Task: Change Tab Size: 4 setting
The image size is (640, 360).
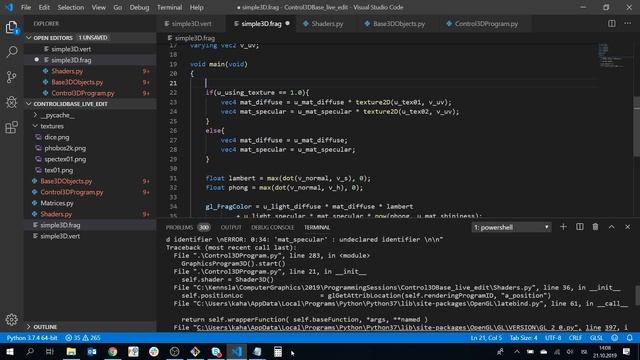Action: click(523, 338)
